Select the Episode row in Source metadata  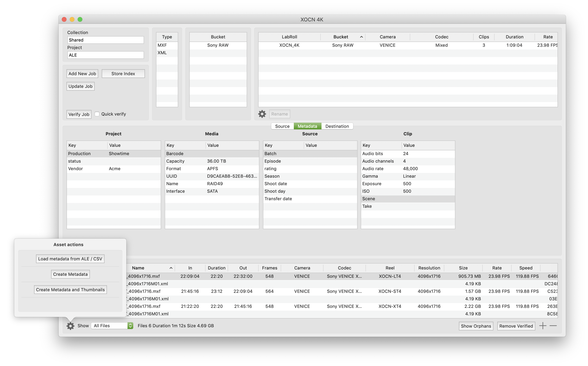coord(310,161)
